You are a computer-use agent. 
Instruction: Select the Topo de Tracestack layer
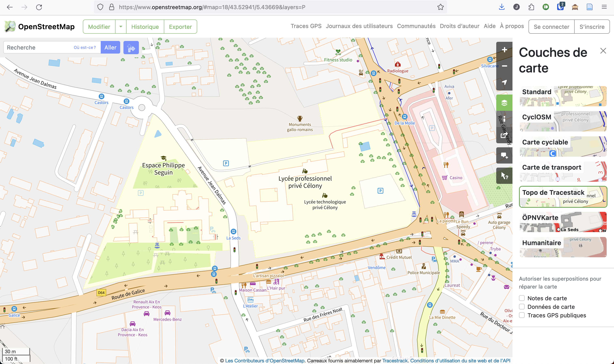pos(563,197)
